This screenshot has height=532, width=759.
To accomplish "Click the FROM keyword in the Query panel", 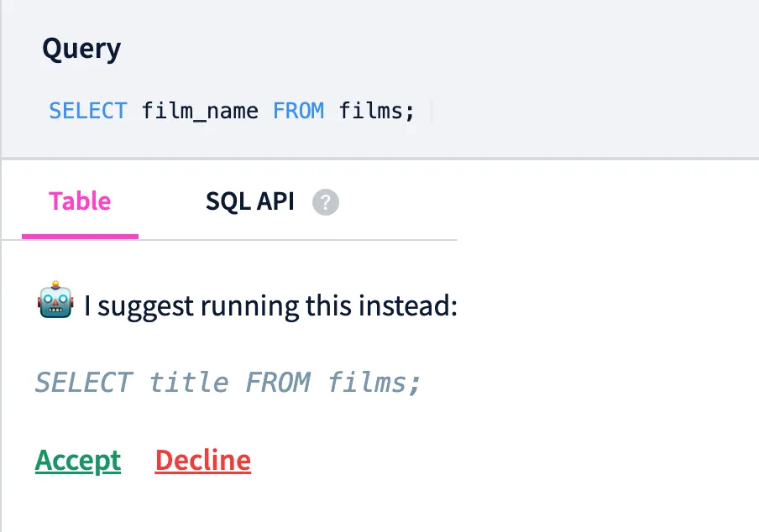I will point(299,110).
